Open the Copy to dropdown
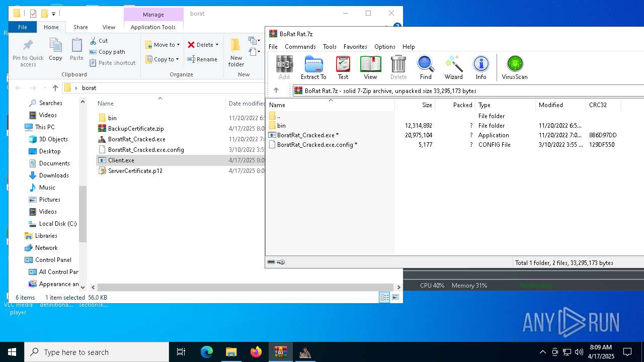The height and width of the screenshot is (362, 644). click(163, 59)
